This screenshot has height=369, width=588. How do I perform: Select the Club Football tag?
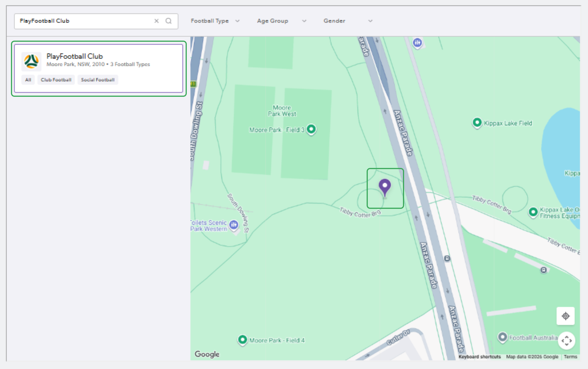pyautogui.click(x=56, y=80)
